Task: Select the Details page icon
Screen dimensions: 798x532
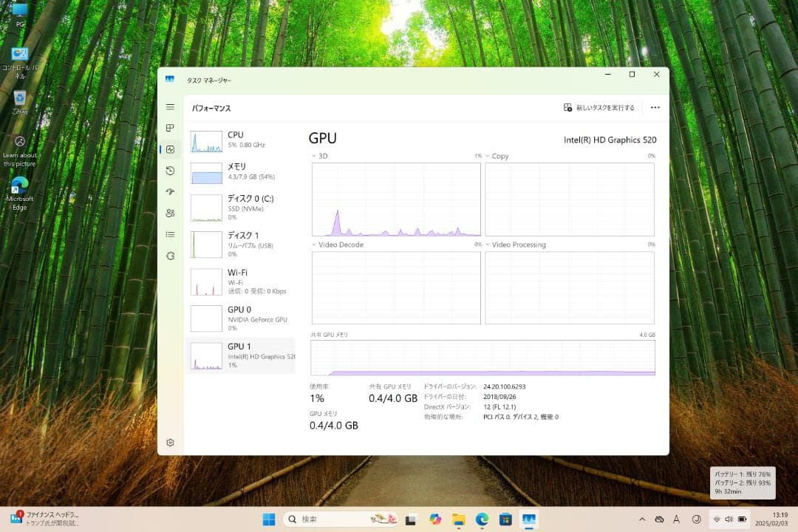Action: pos(170,234)
